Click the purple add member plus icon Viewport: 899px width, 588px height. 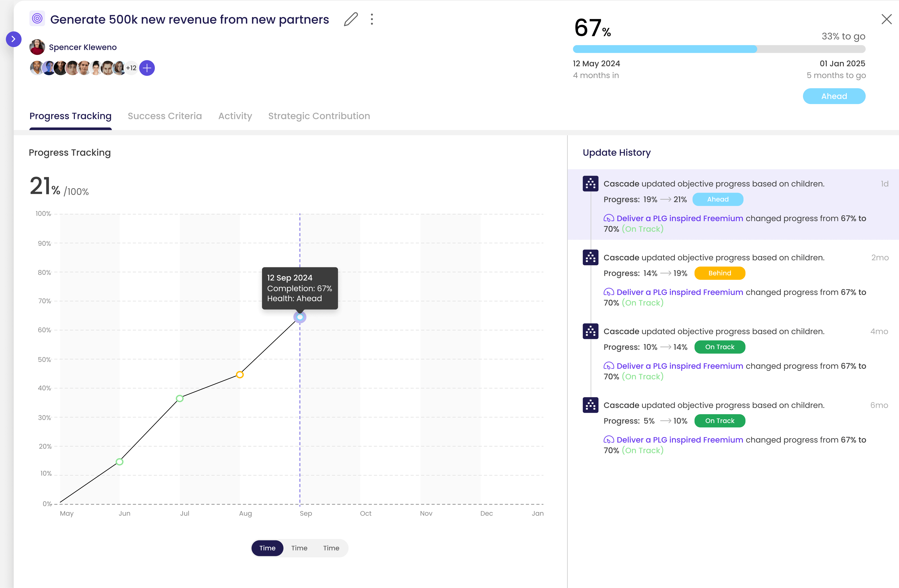[x=147, y=68]
